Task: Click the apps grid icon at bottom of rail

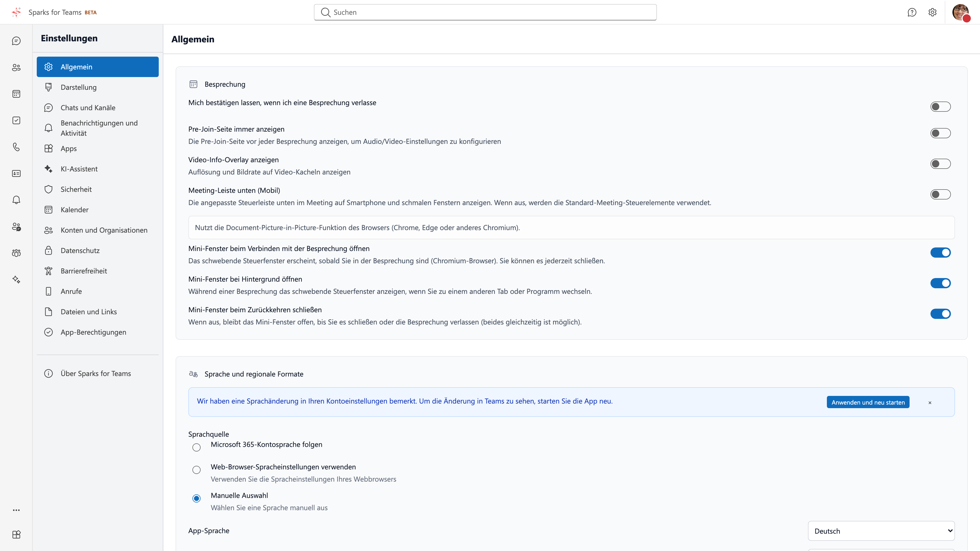Action: (x=16, y=534)
